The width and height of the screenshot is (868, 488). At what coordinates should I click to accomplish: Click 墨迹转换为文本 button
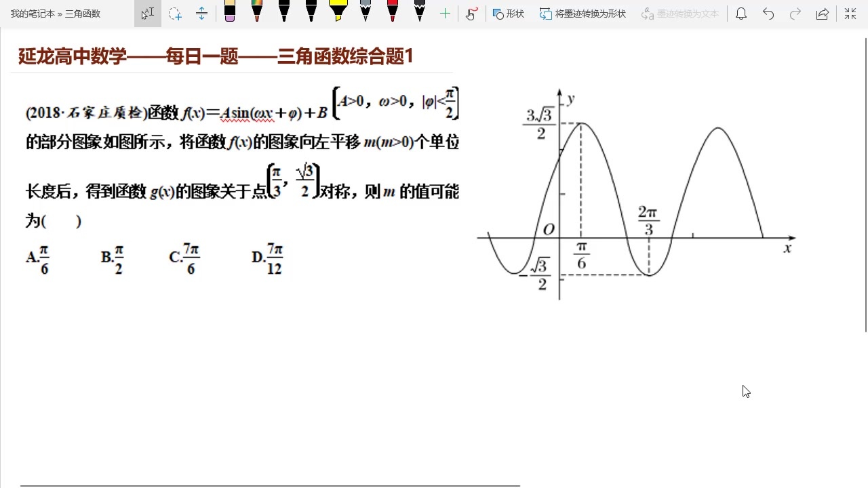(679, 14)
